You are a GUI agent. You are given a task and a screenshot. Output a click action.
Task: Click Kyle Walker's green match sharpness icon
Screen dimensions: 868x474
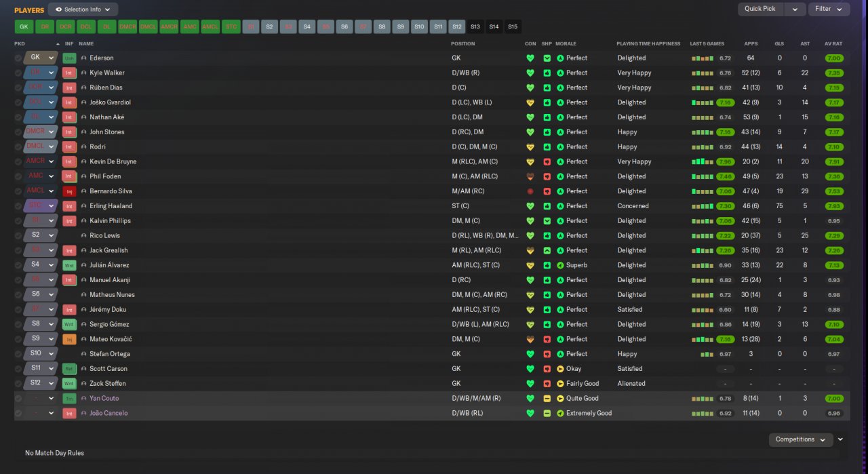click(x=547, y=73)
